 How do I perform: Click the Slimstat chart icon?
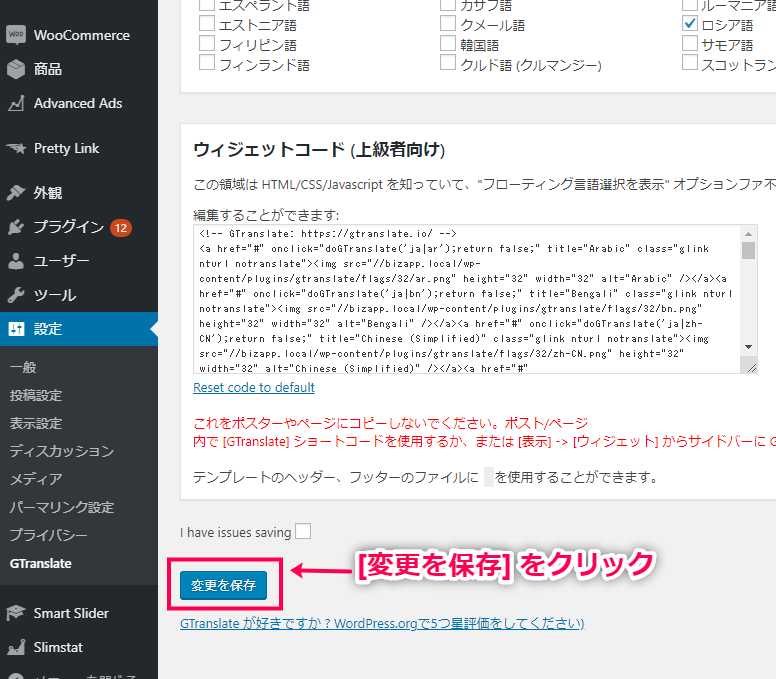pyautogui.click(x=16, y=647)
